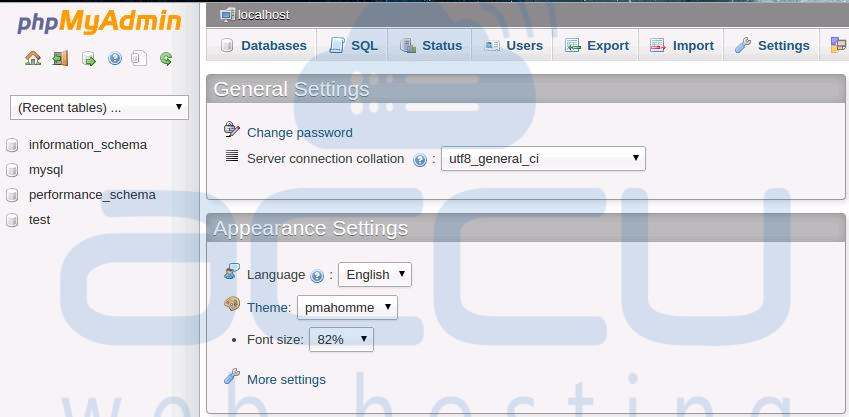Screen dimensions: 849x417
Task: Click the help icon beside Server connection collation
Action: (420, 160)
